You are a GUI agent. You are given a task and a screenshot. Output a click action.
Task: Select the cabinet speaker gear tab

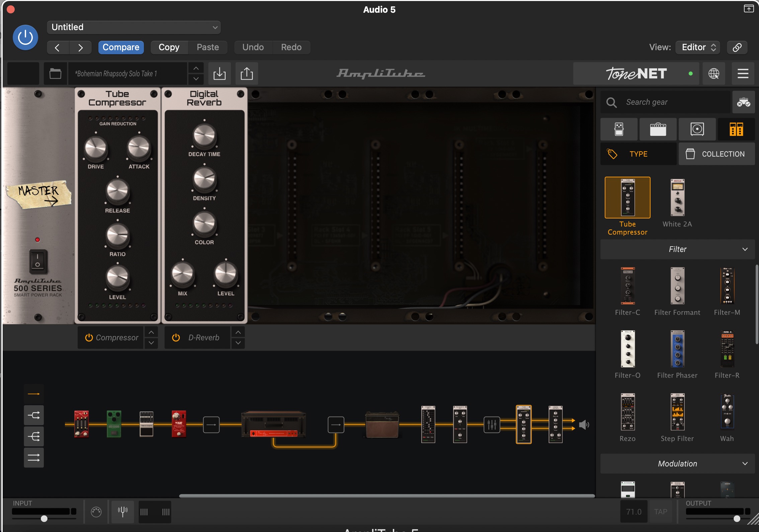click(697, 129)
